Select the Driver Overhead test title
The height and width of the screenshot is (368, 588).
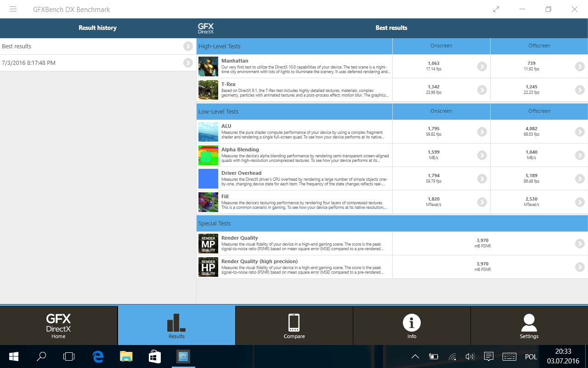pyautogui.click(x=241, y=173)
